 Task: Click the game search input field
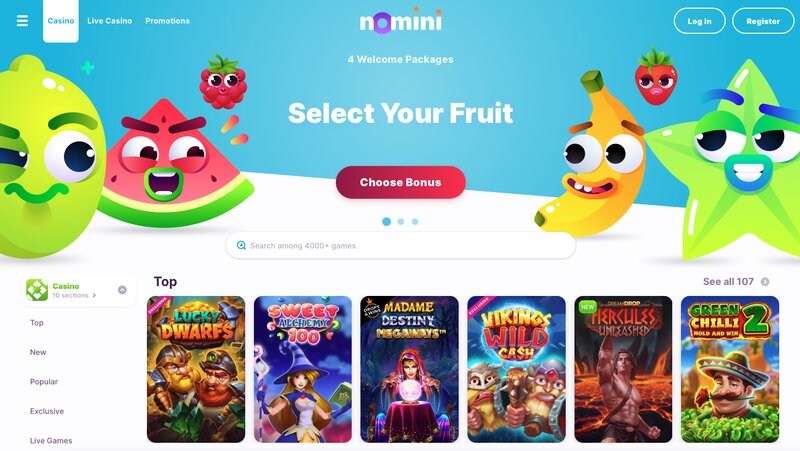[401, 245]
